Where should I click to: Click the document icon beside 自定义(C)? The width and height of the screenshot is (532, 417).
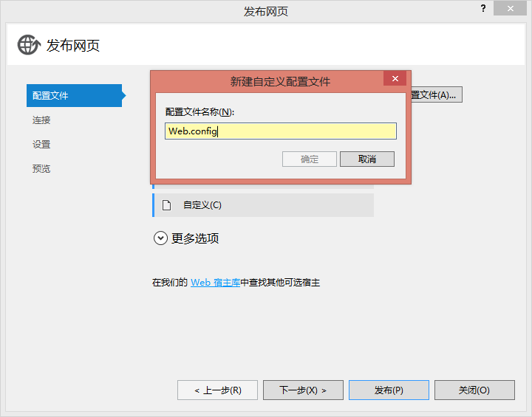(x=166, y=205)
